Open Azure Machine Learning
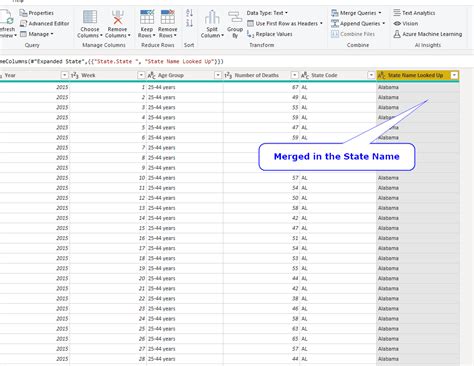The height and width of the screenshot is (366, 474). pos(428,34)
